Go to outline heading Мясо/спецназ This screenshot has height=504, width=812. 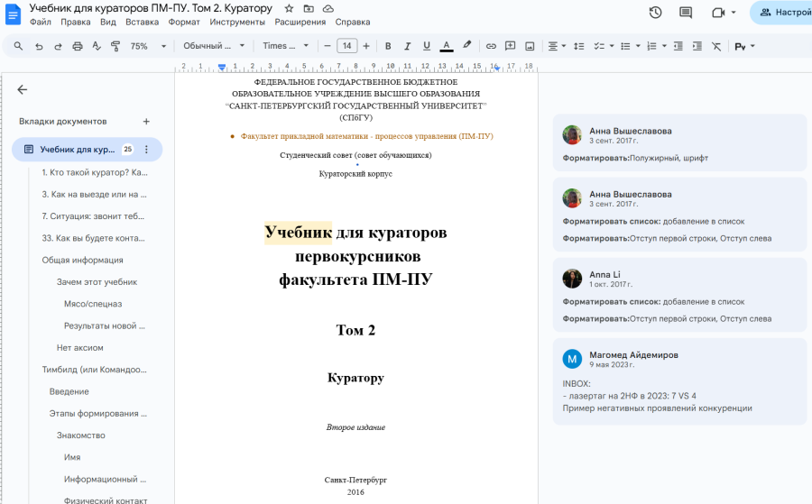tap(93, 304)
